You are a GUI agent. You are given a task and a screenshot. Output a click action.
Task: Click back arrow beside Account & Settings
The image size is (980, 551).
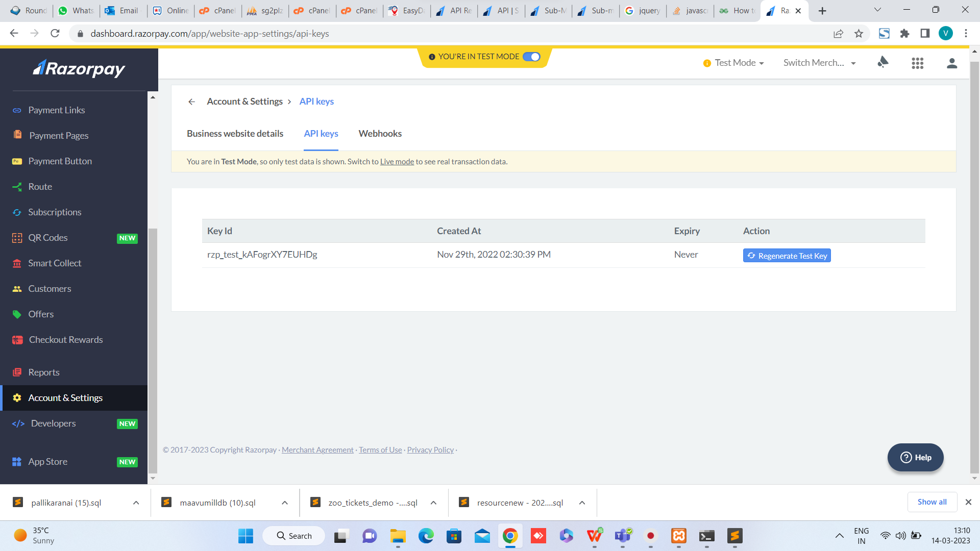click(x=192, y=102)
